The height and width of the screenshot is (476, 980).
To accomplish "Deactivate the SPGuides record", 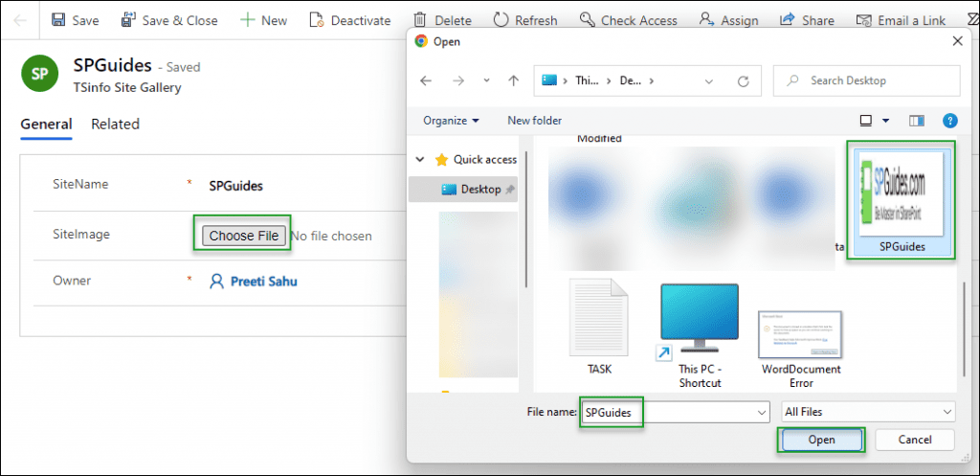I will coord(350,20).
